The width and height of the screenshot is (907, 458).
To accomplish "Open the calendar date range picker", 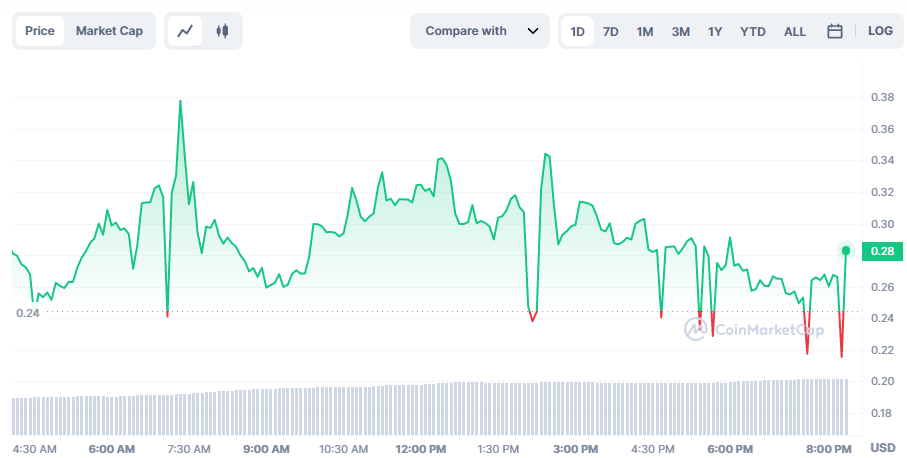I will pyautogui.click(x=835, y=31).
